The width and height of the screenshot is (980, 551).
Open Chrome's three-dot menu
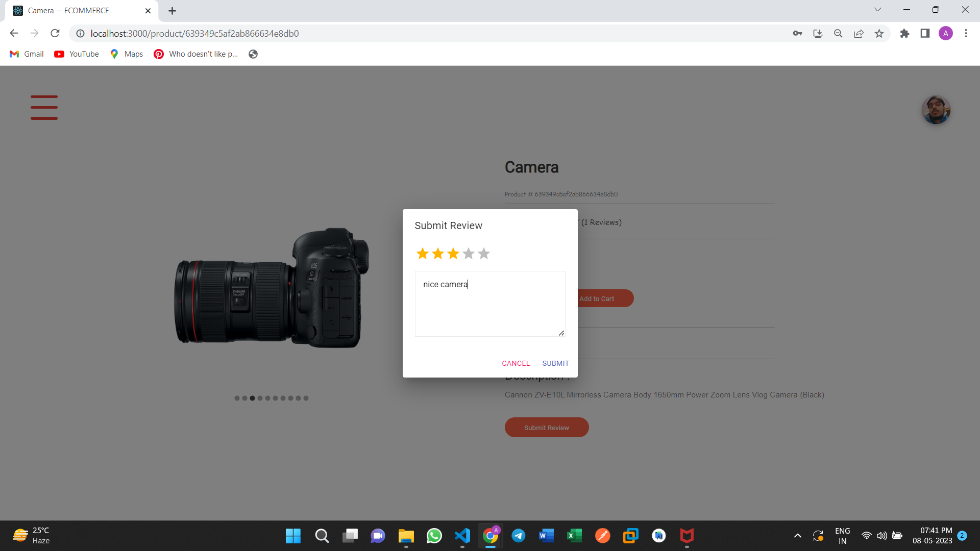(966, 33)
